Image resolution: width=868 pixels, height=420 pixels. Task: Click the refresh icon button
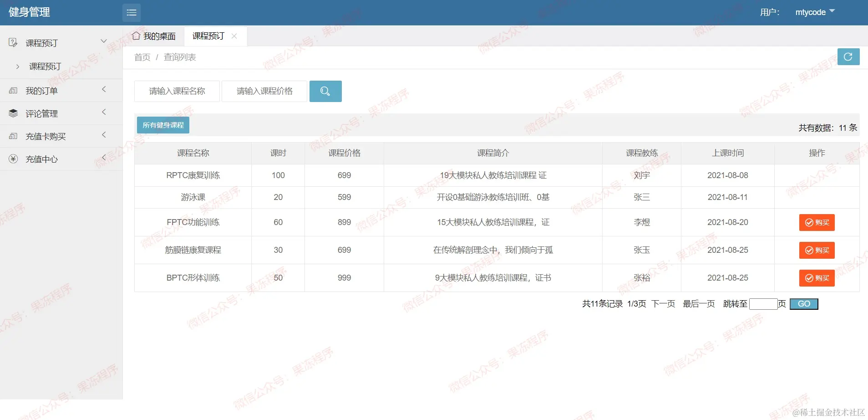pos(848,56)
